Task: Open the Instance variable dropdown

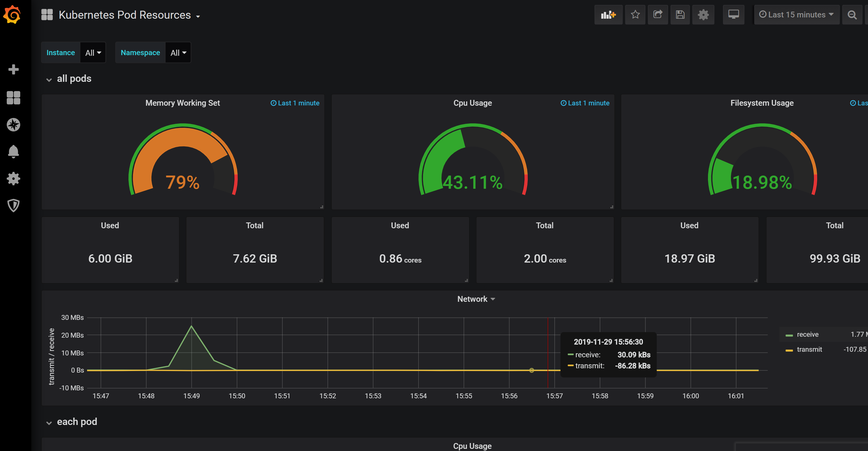Action: [x=93, y=52]
